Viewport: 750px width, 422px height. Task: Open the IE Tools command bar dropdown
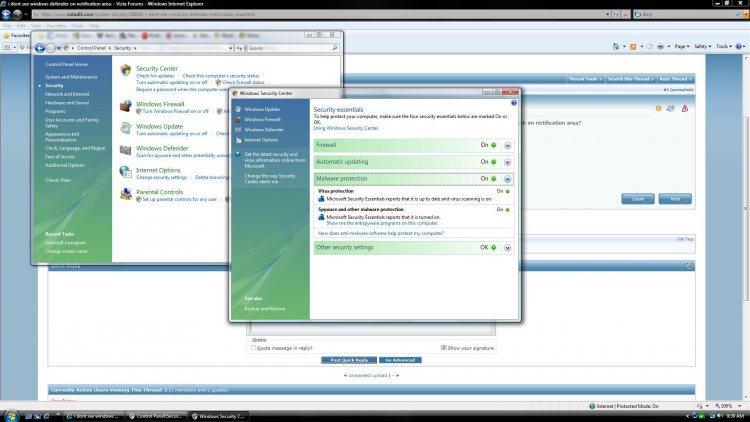click(x=724, y=46)
